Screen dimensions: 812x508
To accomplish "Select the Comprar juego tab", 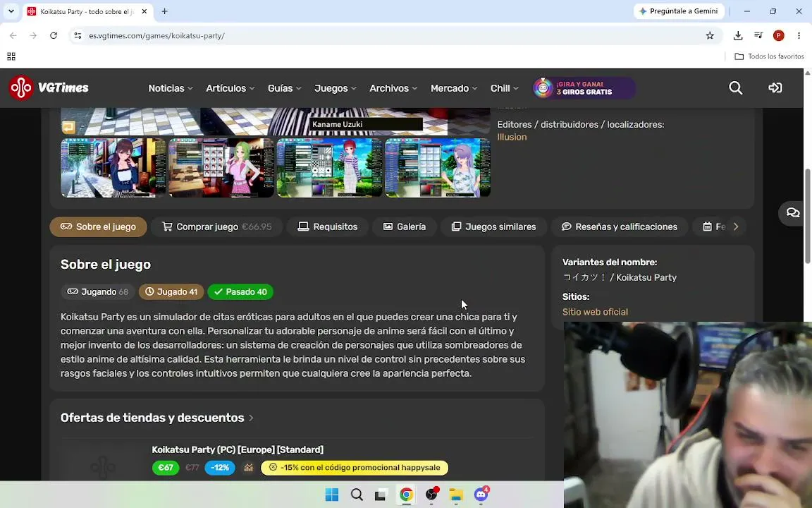I will point(217,226).
